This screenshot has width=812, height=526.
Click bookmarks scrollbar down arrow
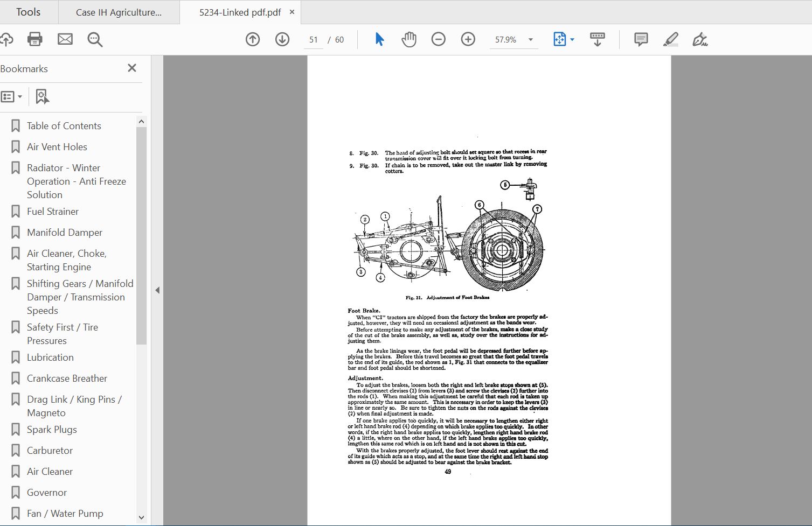pyautogui.click(x=141, y=517)
